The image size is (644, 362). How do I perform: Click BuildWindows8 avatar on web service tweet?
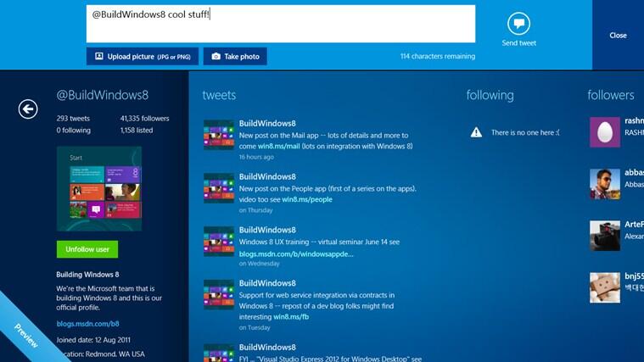[219, 295]
